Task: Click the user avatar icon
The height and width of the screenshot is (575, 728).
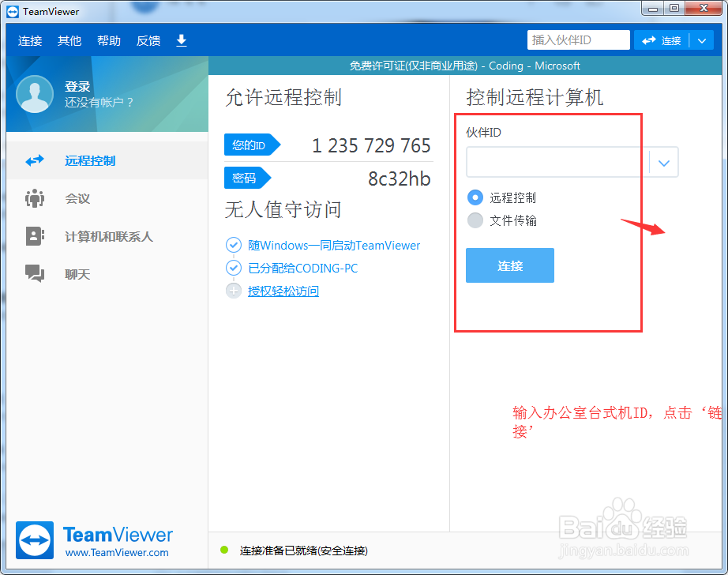Action: (x=35, y=94)
